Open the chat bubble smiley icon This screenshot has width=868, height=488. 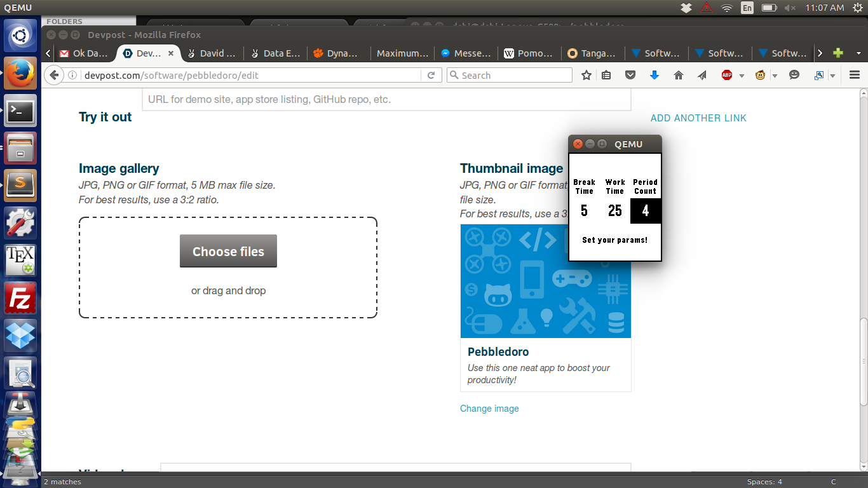tap(794, 75)
